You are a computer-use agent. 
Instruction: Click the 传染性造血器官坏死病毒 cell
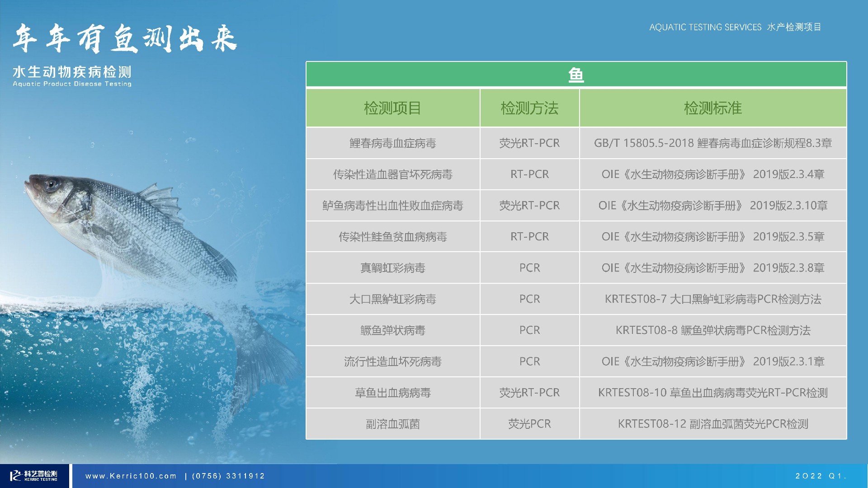pyautogui.click(x=393, y=174)
